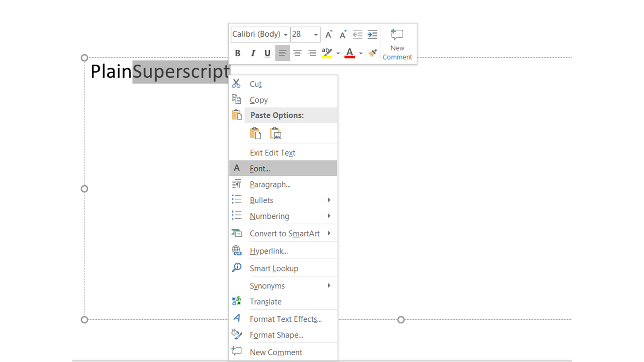Choose Convert to SmartArt from the menu
Screen dimensions: 644x362
point(285,233)
